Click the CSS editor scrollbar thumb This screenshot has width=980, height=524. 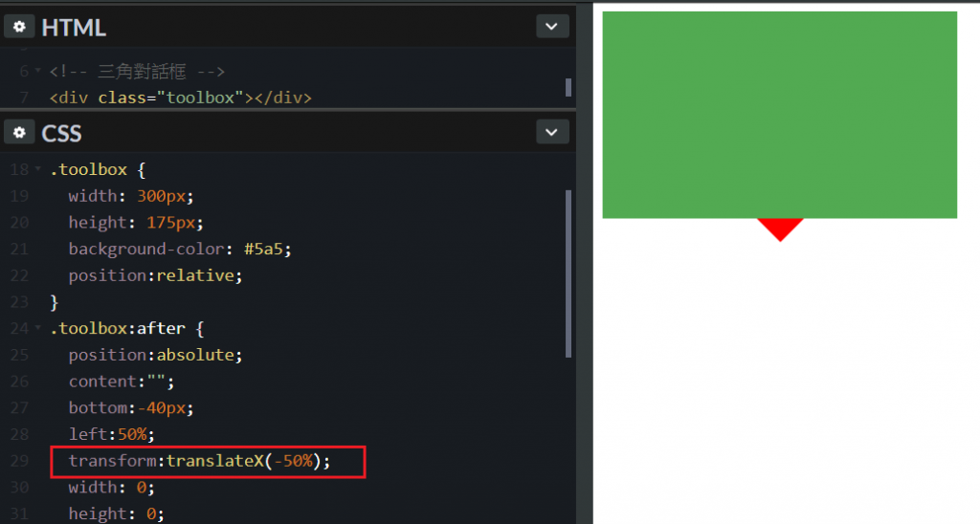[x=568, y=273]
